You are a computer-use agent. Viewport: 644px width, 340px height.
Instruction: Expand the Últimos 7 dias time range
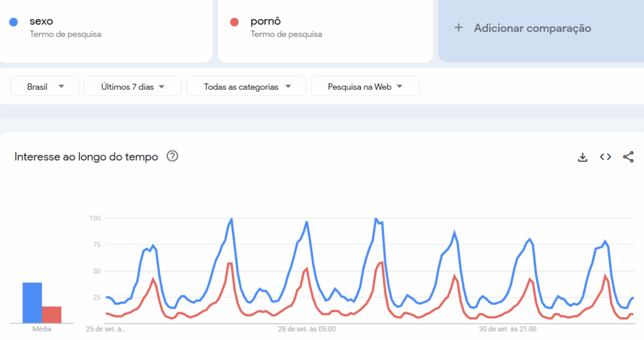coord(133,87)
